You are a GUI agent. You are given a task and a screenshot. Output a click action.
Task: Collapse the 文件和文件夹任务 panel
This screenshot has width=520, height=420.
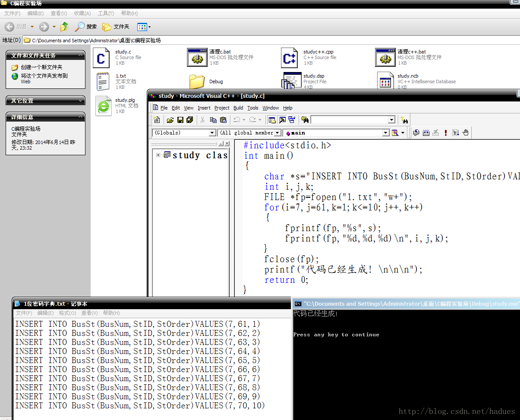81,55
